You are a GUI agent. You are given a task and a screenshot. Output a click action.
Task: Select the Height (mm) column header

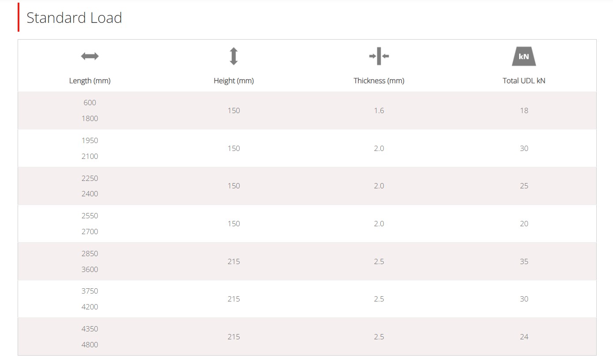point(234,81)
